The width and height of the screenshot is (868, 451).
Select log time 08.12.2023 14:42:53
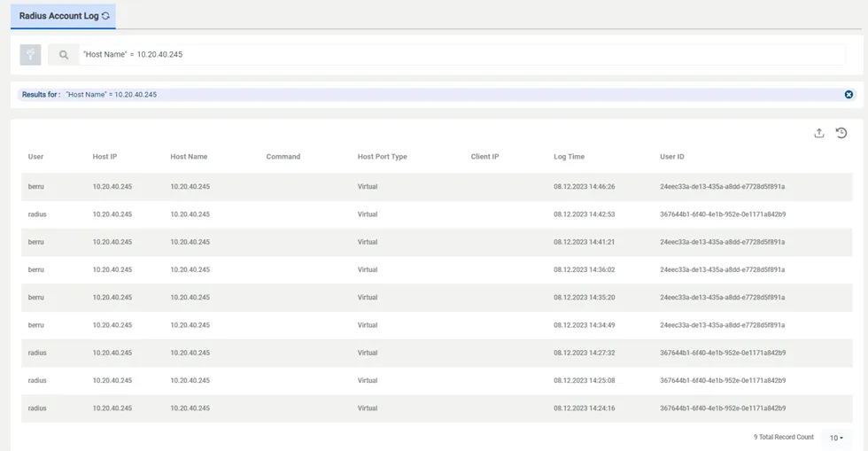(584, 214)
